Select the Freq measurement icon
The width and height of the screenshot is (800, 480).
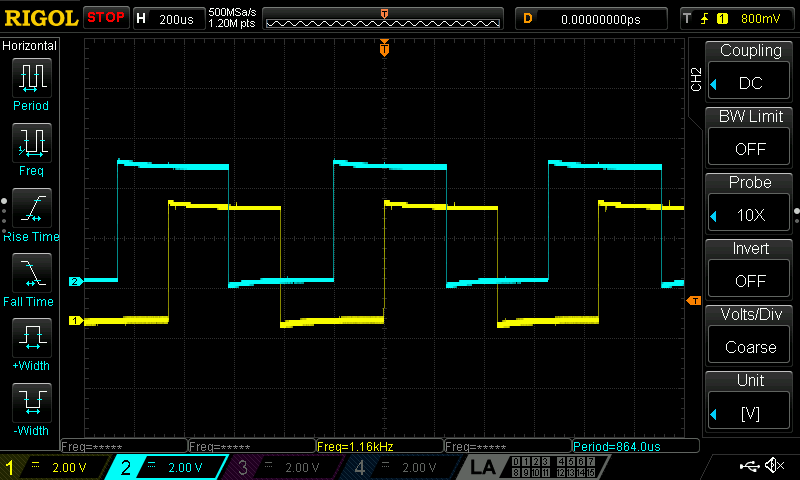pos(31,148)
